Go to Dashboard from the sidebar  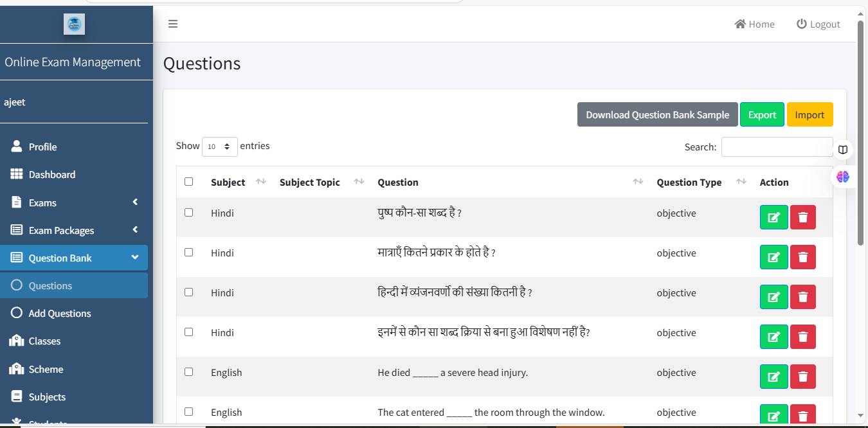pyautogui.click(x=51, y=175)
